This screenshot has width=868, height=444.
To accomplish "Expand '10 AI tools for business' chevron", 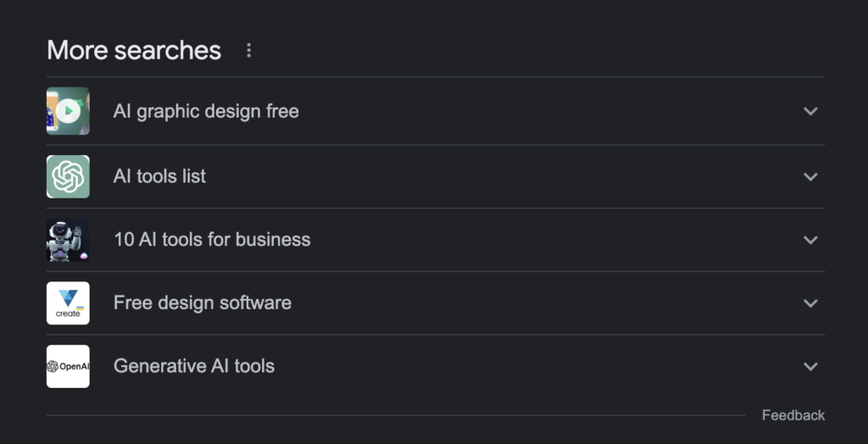I will tap(810, 240).
